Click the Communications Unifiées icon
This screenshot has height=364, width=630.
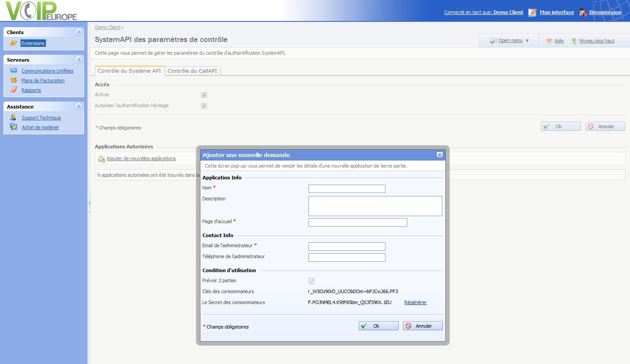tap(14, 70)
